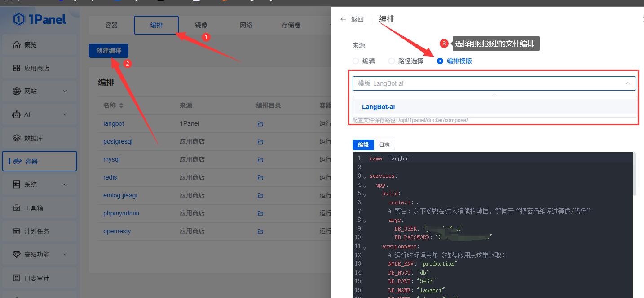Expand the AI sidebar submenu
This screenshot has height=298, width=644.
(65, 114)
